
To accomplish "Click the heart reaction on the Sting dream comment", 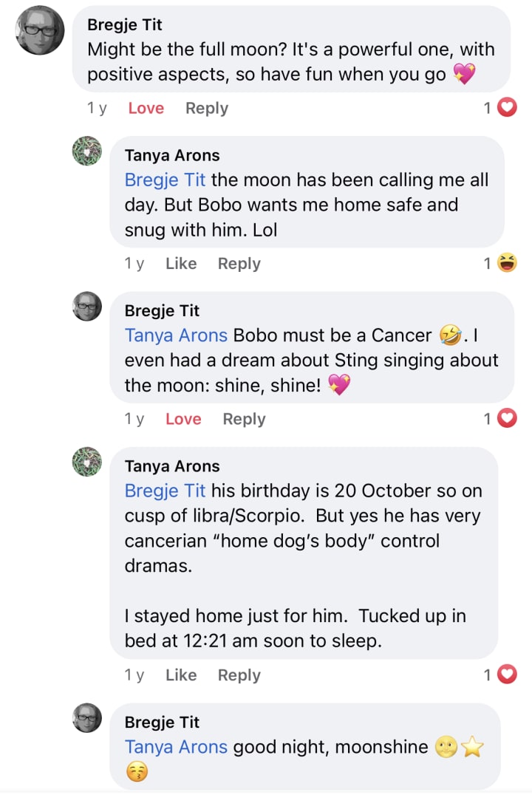I will tap(507, 419).
